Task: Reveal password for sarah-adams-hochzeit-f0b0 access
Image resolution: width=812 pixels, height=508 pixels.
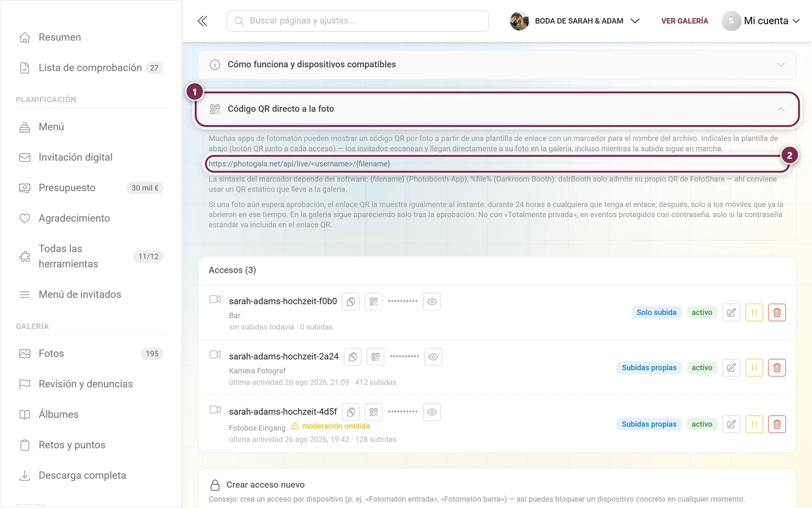Action: 432,301
